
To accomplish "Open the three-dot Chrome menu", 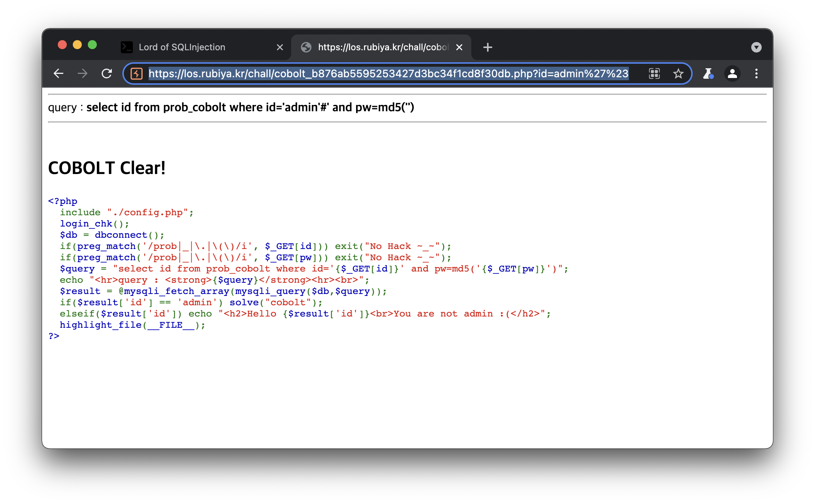I will tap(756, 73).
